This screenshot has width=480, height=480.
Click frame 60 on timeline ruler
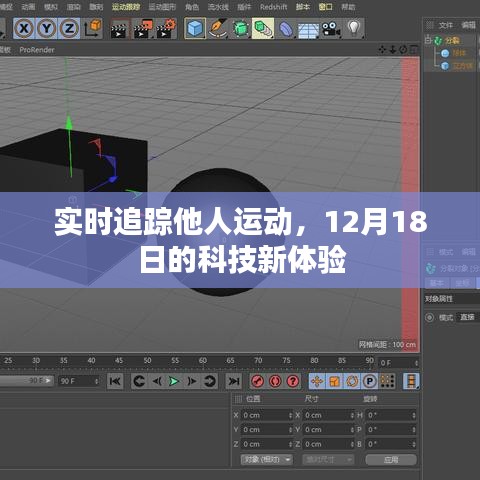(x=203, y=360)
